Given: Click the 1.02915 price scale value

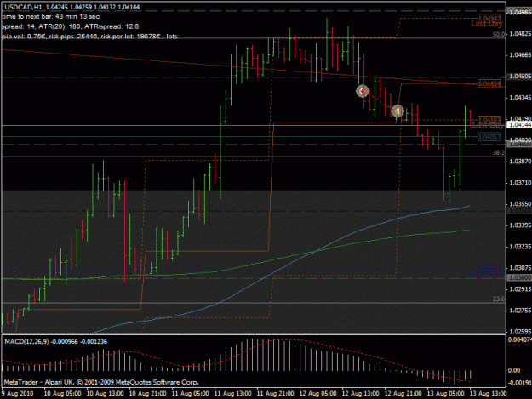Looking at the screenshot, I should point(520,289).
